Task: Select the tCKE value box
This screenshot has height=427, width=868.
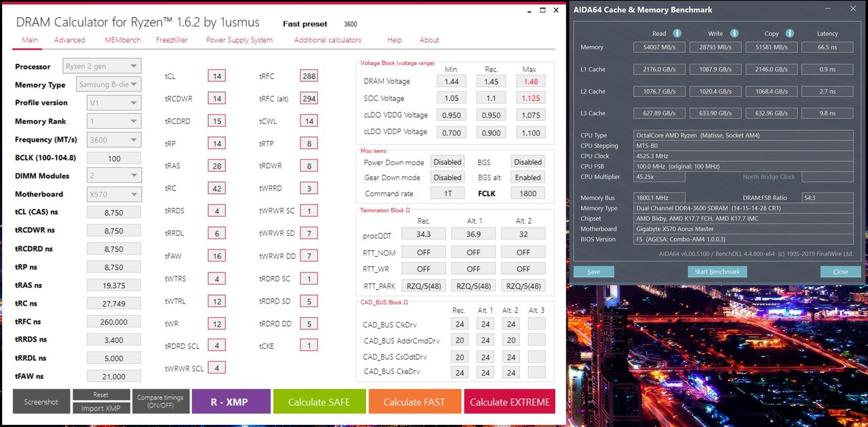Action: 309,346
